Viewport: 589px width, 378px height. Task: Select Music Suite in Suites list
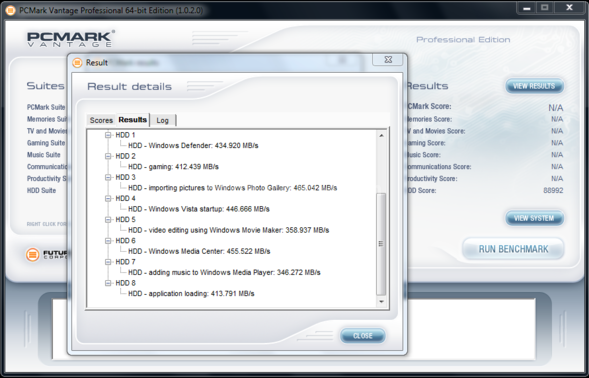[x=44, y=155]
